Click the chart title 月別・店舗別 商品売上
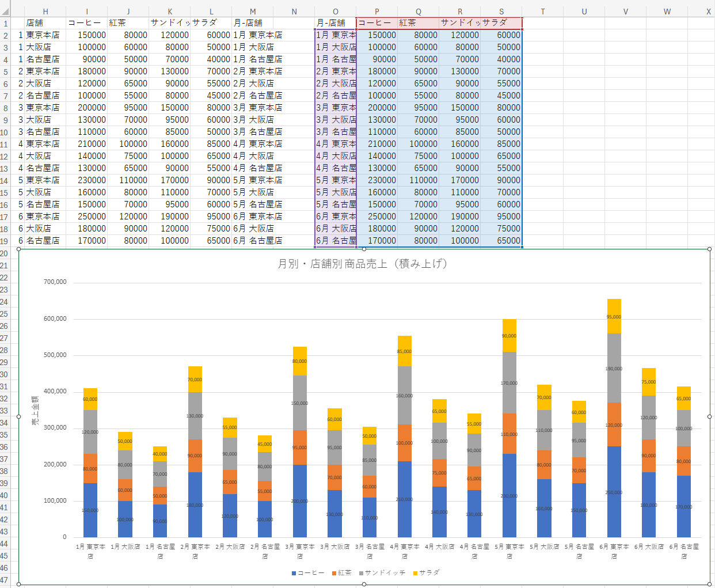Screen dimensions: 715x588 click(x=362, y=264)
